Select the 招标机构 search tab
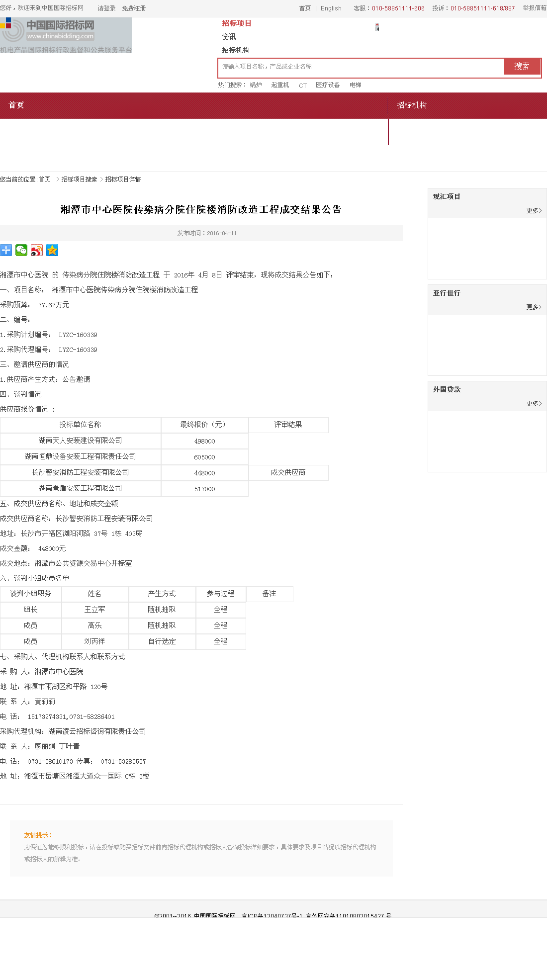This screenshot has height=980, width=547. point(236,50)
